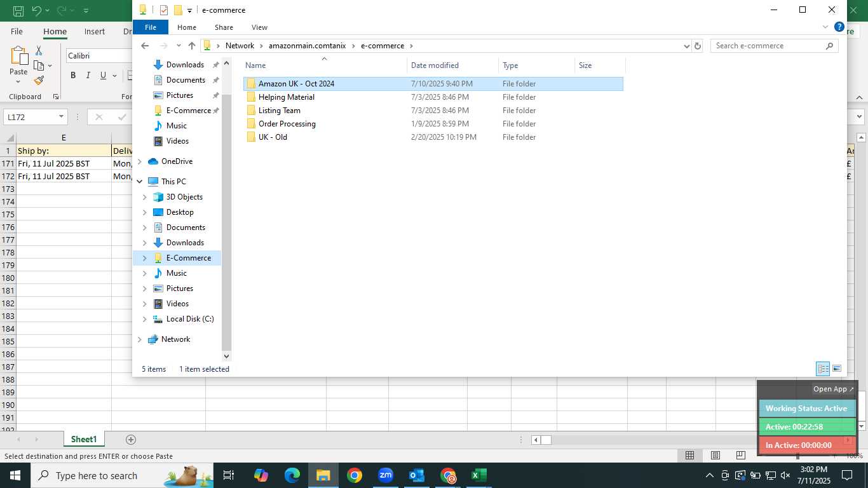Expand Local Disk (C:) node
The height and width of the screenshot is (488, 868).
[x=145, y=319]
